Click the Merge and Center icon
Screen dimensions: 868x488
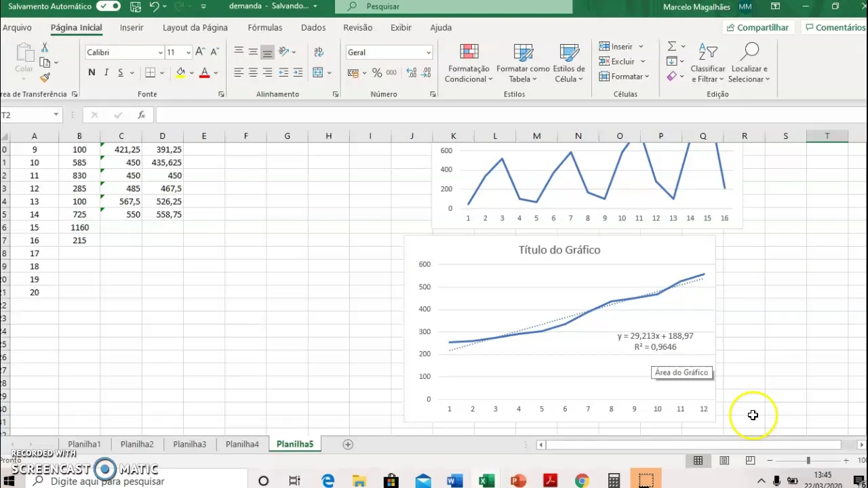317,73
